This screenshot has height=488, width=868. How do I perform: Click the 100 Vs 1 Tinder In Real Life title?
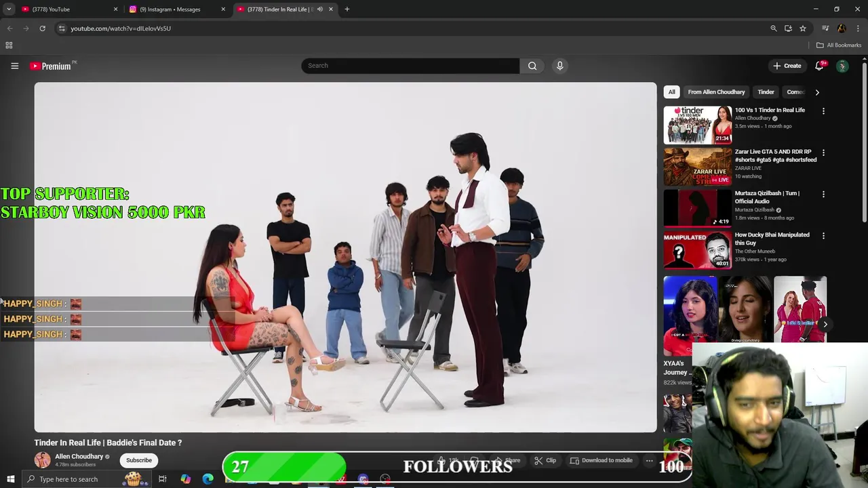click(770, 110)
